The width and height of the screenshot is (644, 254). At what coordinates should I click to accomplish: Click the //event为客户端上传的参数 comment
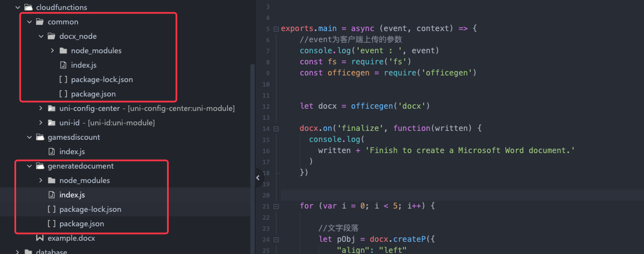pos(351,40)
